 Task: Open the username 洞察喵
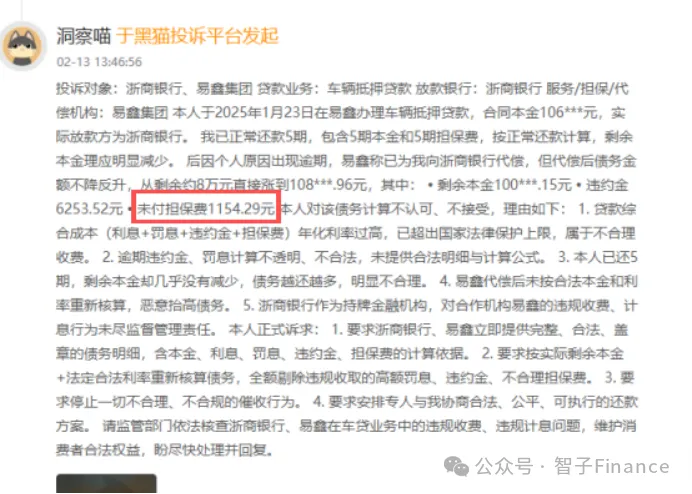pos(83,36)
